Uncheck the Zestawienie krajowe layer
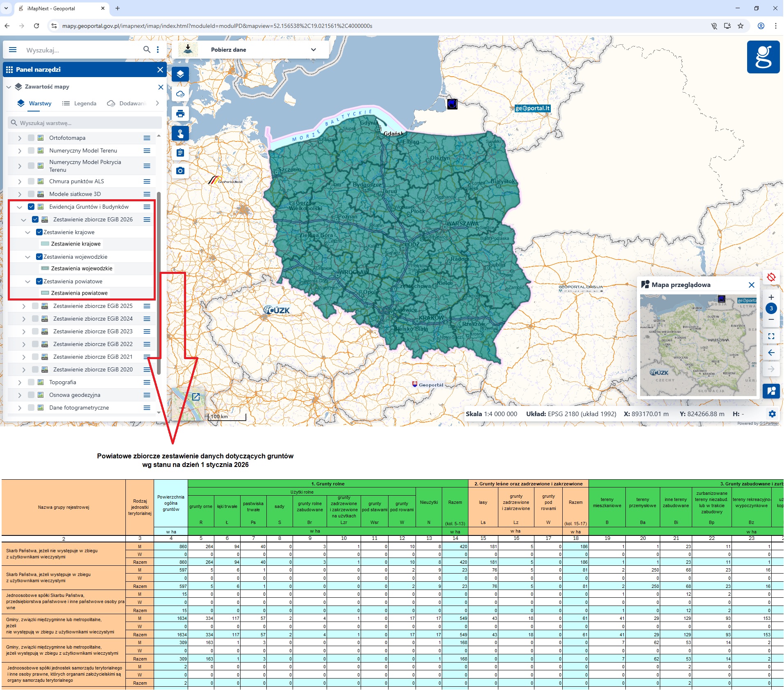The height and width of the screenshot is (690, 784). click(x=39, y=232)
